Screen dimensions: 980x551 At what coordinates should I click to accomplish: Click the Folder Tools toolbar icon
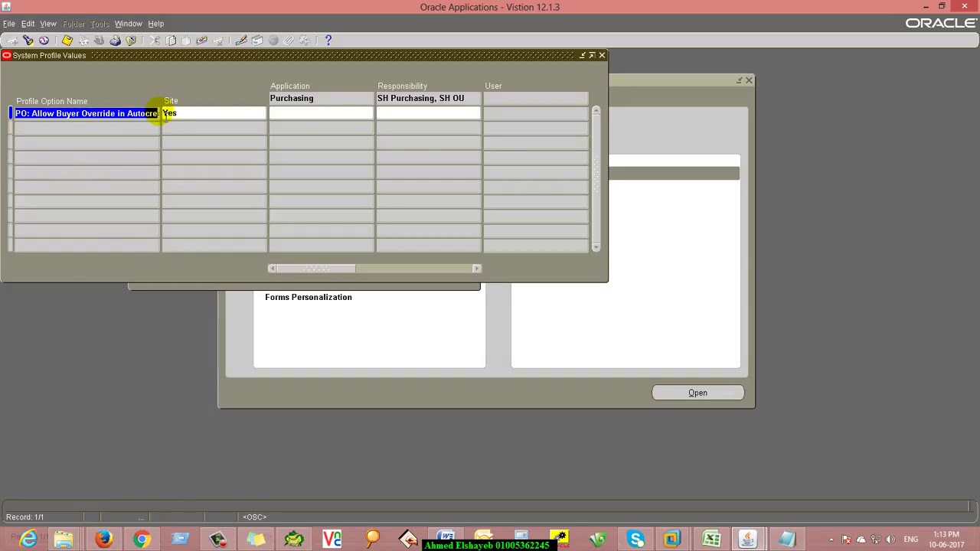(x=305, y=41)
